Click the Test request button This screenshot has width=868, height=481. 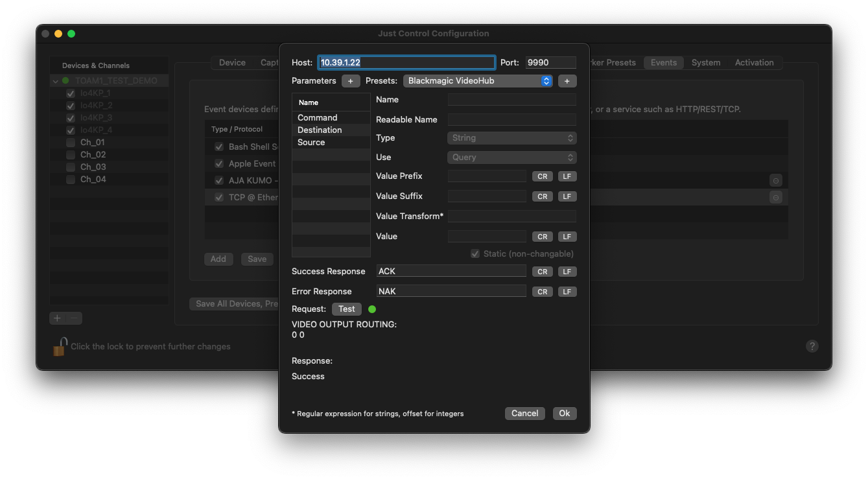347,309
